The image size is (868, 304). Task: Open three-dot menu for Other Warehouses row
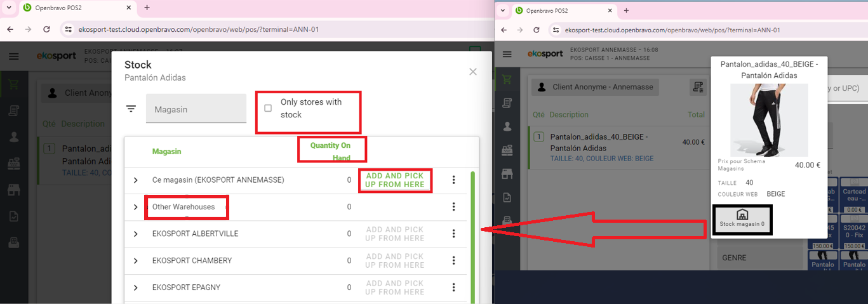(x=453, y=207)
